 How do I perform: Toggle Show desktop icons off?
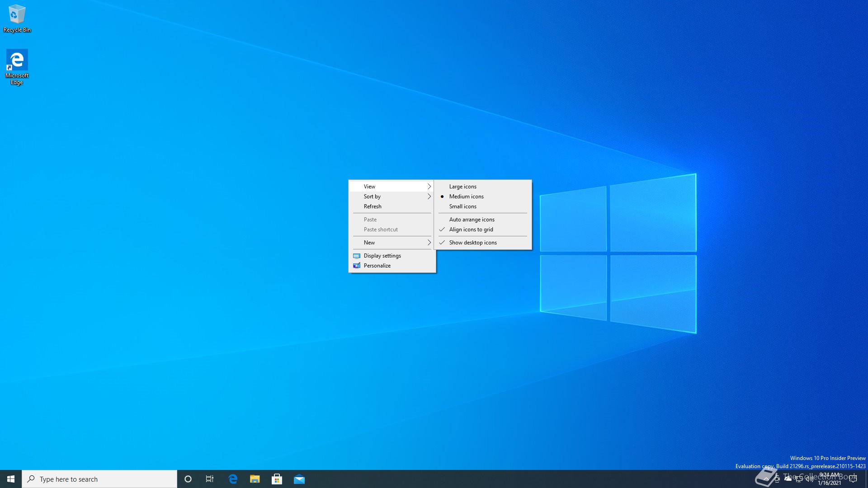pyautogui.click(x=483, y=243)
